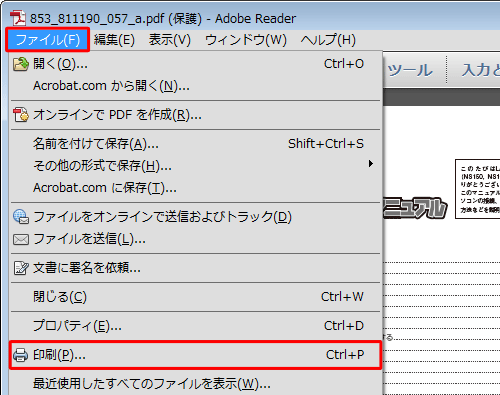
Task: Select オンラインで PDF を作成(R)...
Action: coord(195,115)
